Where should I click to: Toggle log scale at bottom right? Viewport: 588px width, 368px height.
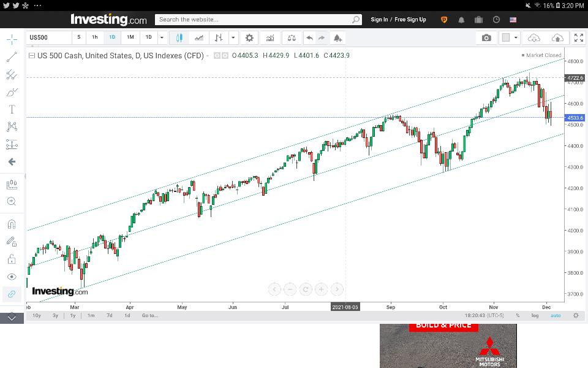point(535,315)
